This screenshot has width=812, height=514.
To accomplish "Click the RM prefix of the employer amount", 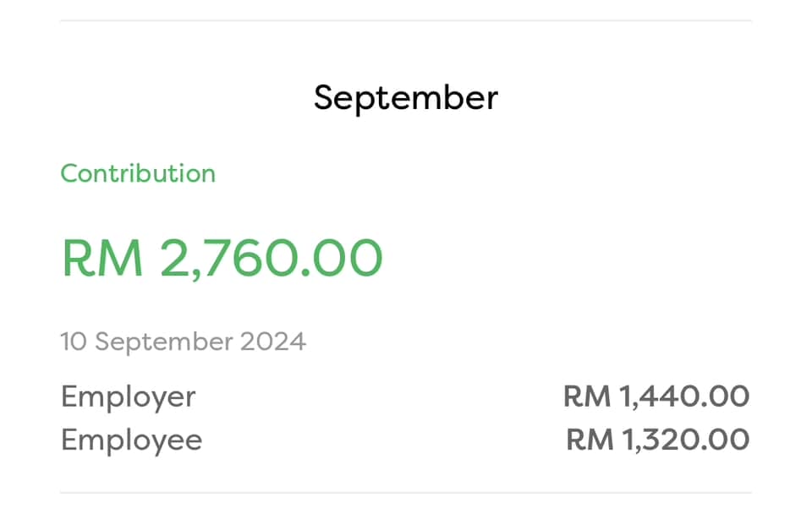I will click(587, 397).
